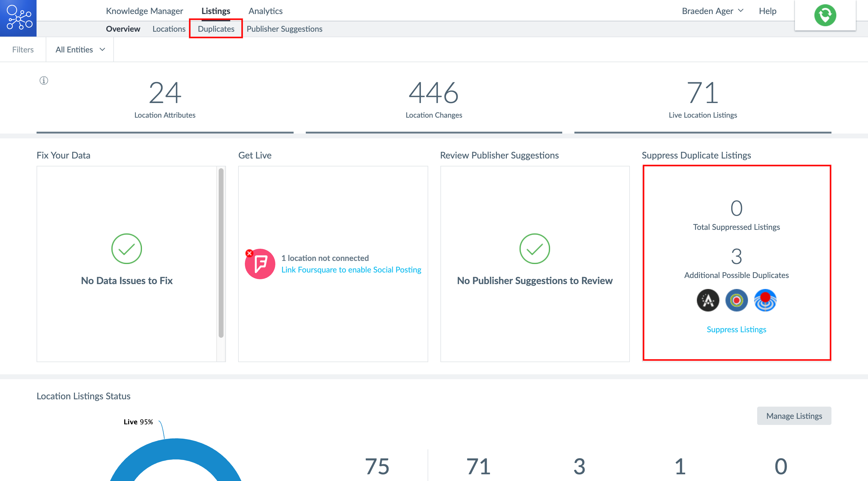Open the Knowledge Manager tab
This screenshot has height=481, width=868.
tap(144, 11)
